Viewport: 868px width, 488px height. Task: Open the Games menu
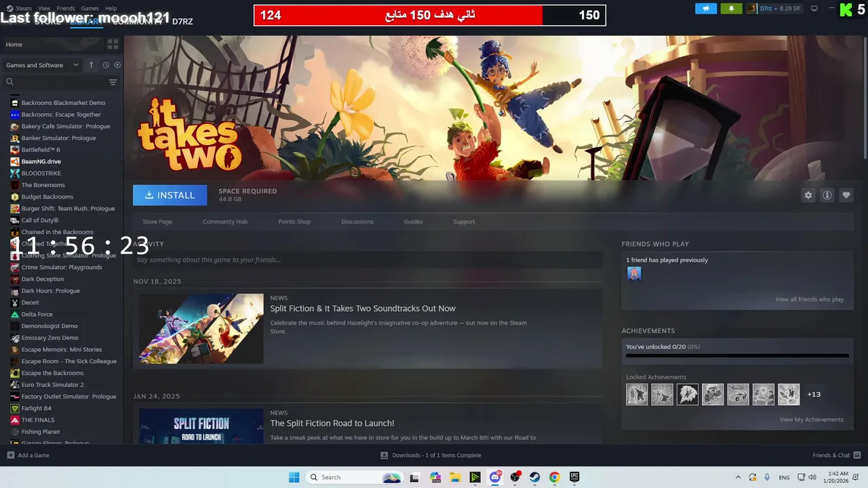tap(90, 8)
